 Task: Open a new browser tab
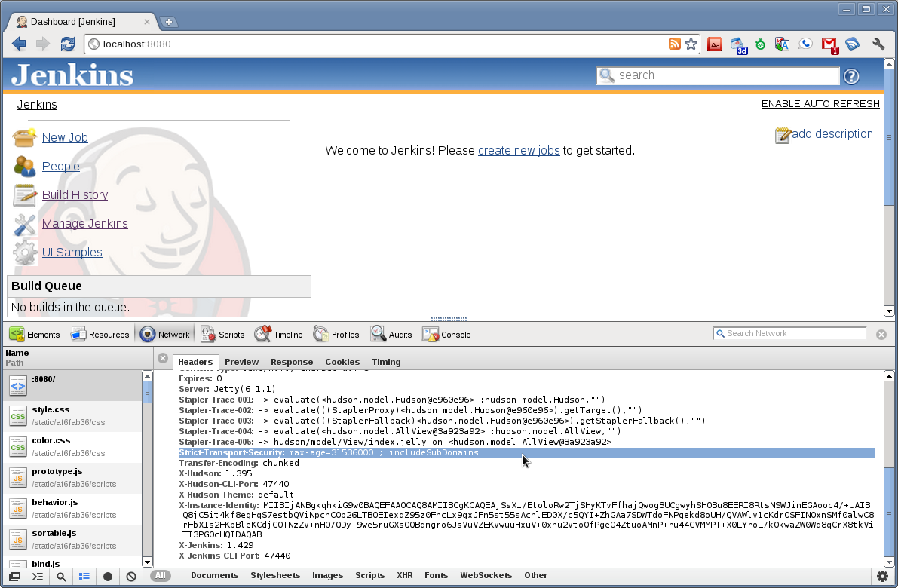click(x=168, y=22)
